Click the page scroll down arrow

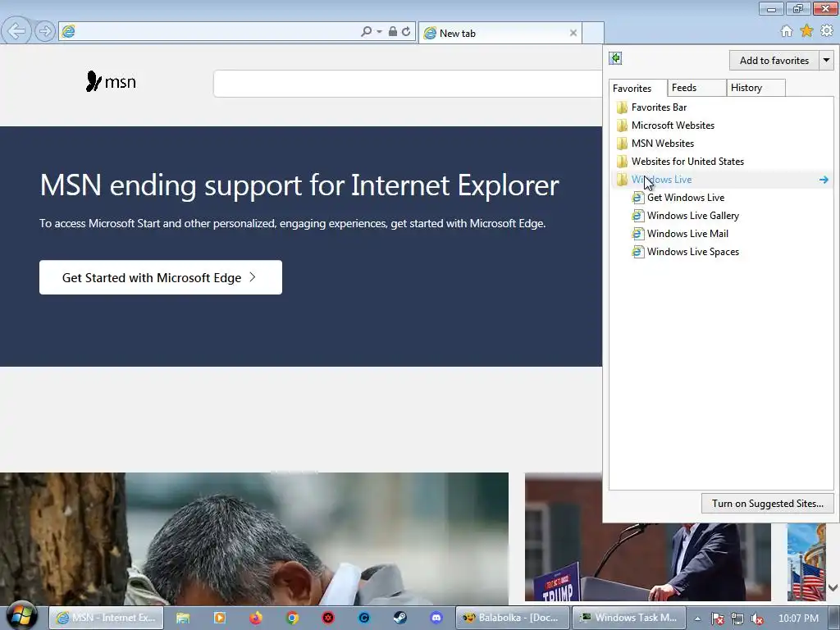pyautogui.click(x=833, y=587)
